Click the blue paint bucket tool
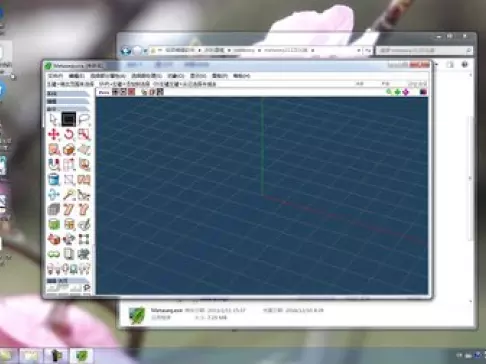 [54, 179]
